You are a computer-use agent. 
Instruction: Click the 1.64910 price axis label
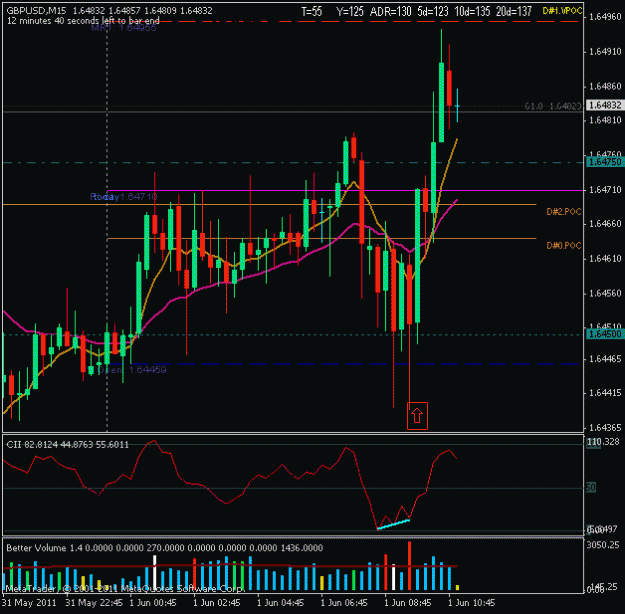click(605, 51)
